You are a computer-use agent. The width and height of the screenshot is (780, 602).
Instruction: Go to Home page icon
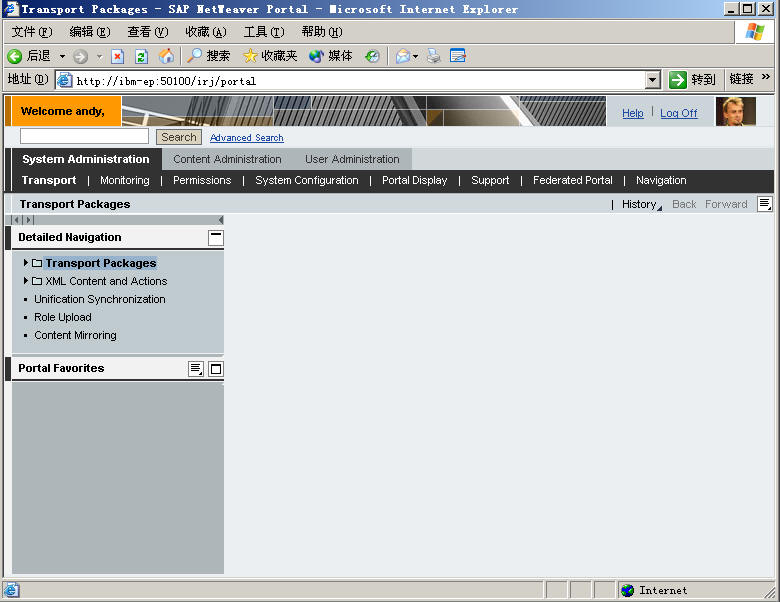[167, 56]
